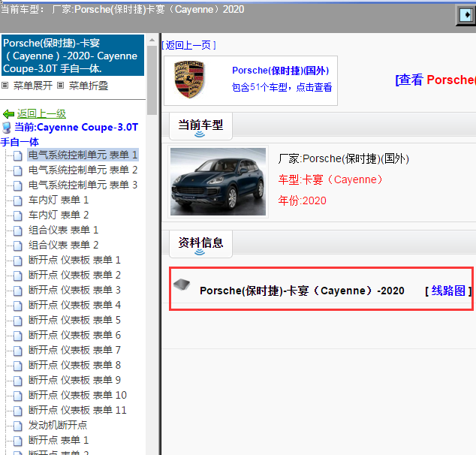
Task: Click the gray module icon beside Porsche(保时捷)-卡宴 entry
Action: [182, 285]
